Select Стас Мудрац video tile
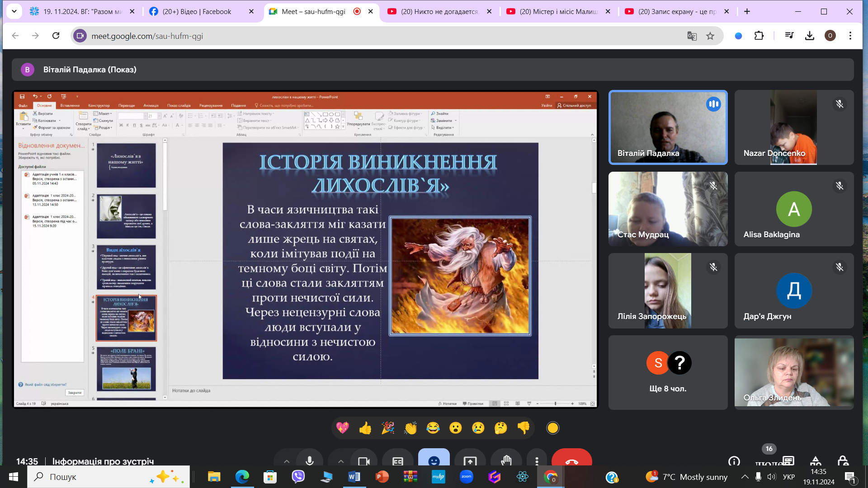Screen dimensions: 868x488 tap(668, 209)
